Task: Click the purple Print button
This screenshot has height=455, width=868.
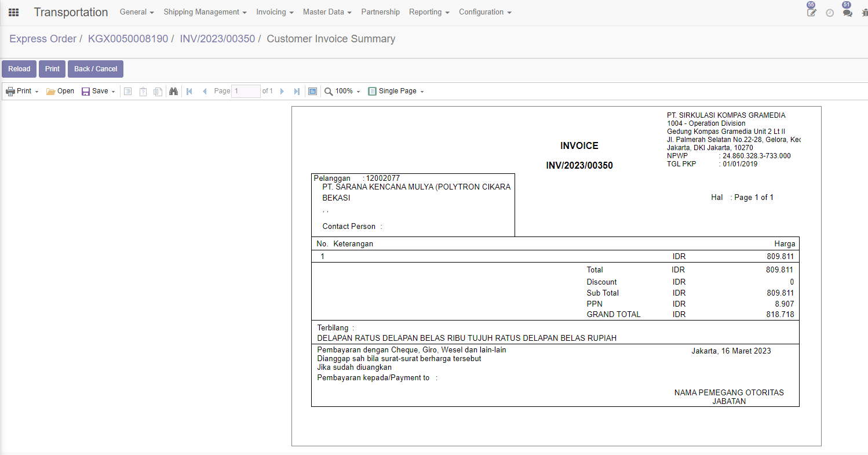Action: point(52,69)
